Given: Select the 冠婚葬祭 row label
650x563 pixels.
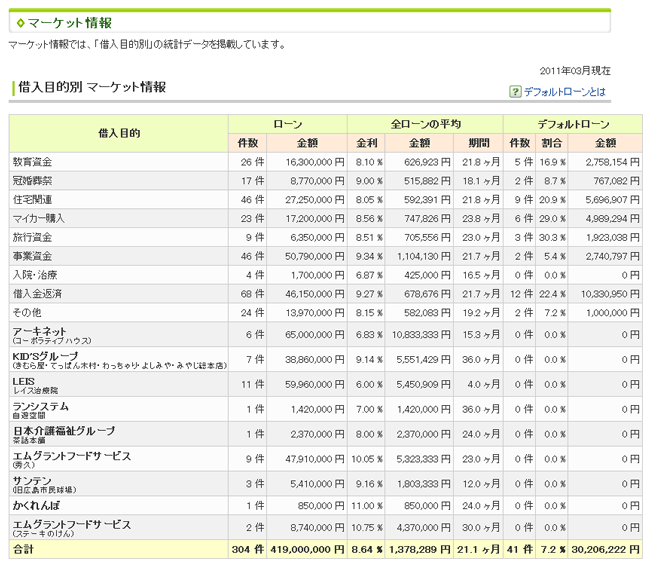Looking at the screenshot, I should tap(32, 181).
